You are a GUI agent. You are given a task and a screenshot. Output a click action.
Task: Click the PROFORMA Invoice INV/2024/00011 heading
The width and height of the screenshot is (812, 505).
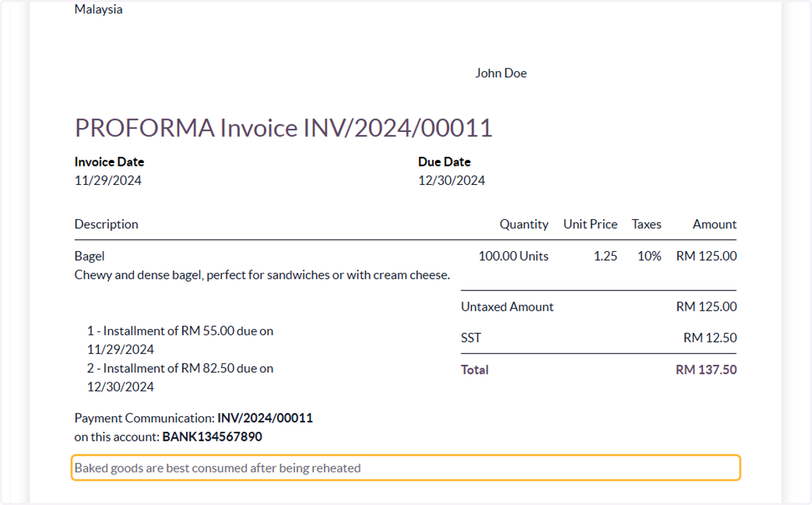click(x=284, y=128)
